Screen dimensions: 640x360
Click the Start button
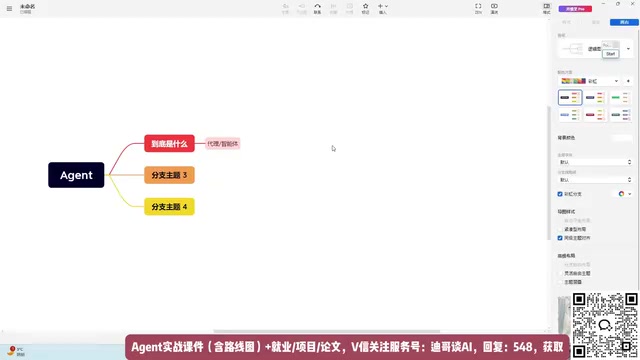click(611, 54)
